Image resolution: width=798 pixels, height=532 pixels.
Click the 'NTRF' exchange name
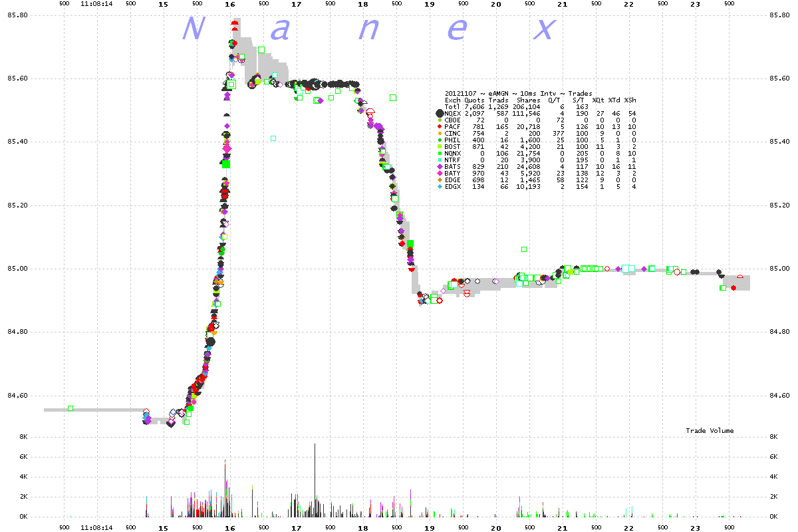pyautogui.click(x=452, y=160)
